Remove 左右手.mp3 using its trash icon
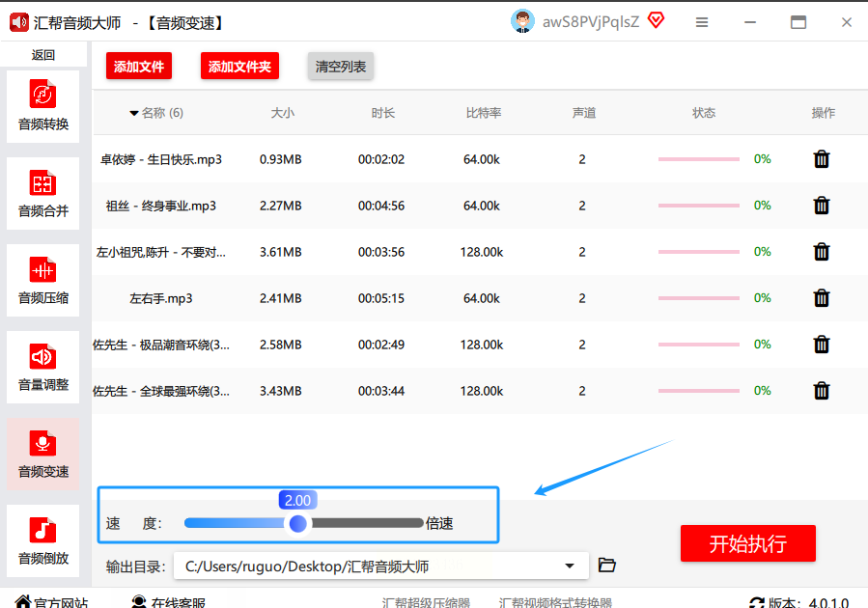This screenshot has width=868, height=608. tap(822, 298)
